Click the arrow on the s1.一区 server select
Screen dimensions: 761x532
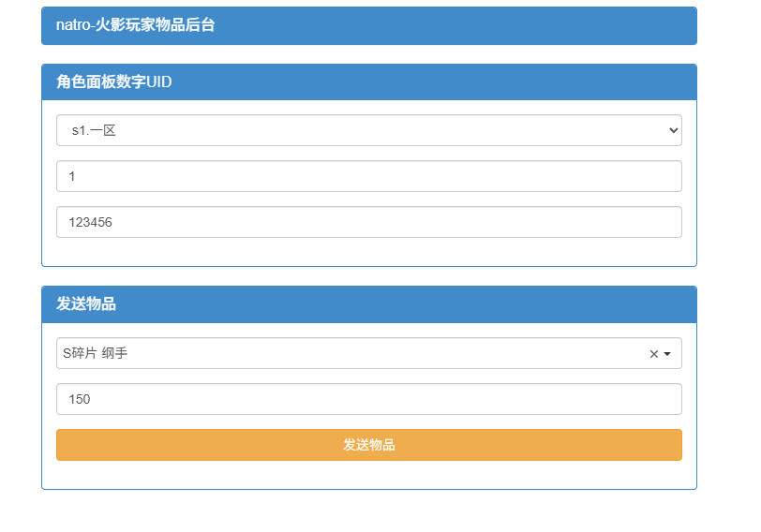673,131
